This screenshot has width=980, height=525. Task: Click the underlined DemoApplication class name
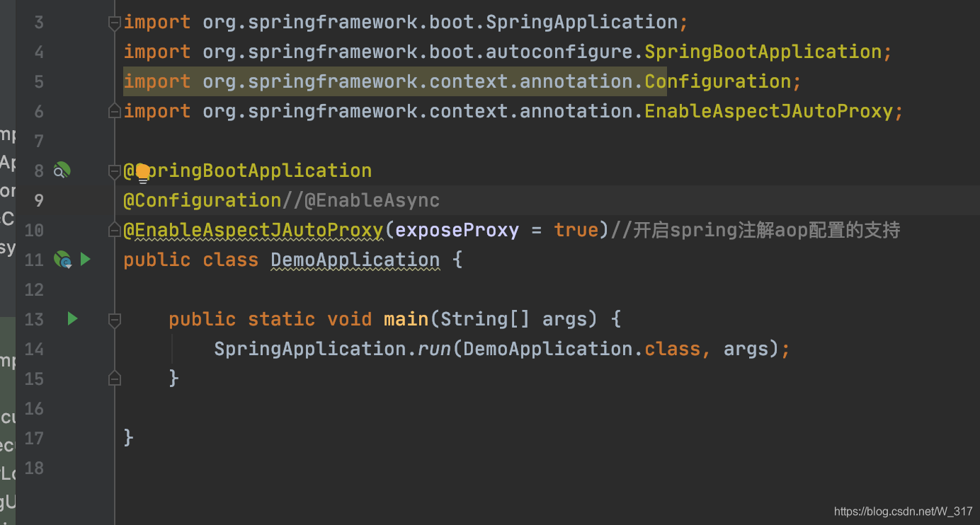[x=355, y=259]
